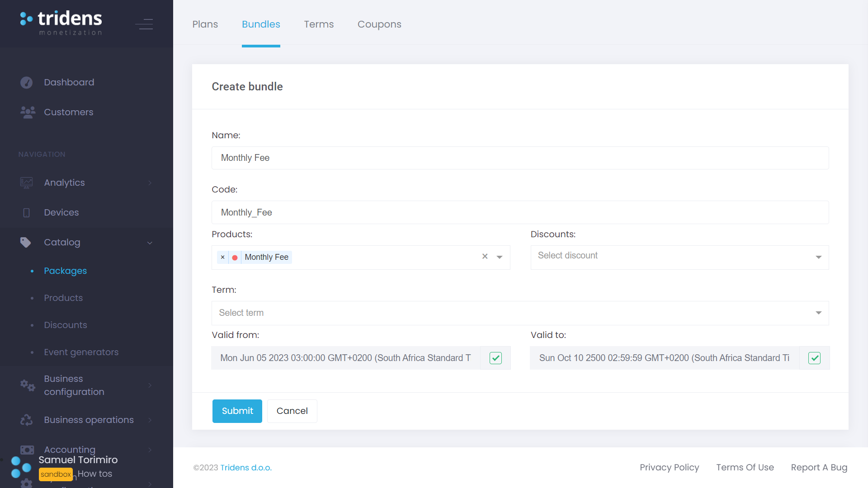Open Dashboard via its gauge icon
The height and width of the screenshot is (488, 868).
coord(27,83)
